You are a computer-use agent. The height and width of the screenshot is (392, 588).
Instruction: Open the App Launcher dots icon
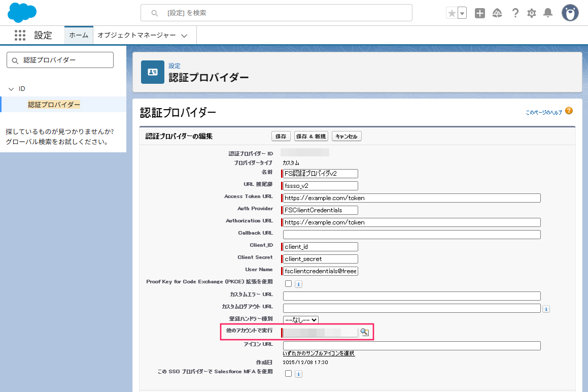[x=20, y=36]
